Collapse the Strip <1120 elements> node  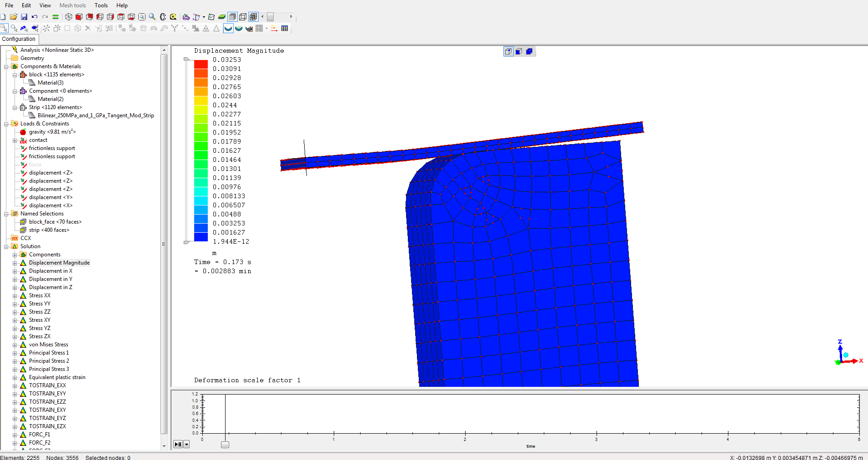tap(15, 107)
